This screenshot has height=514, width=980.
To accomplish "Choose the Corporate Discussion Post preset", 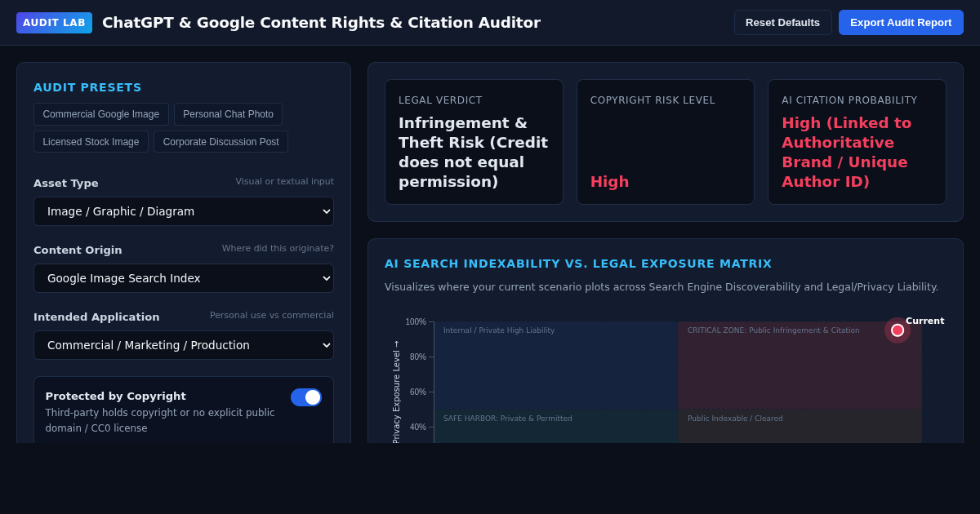I will (x=220, y=142).
